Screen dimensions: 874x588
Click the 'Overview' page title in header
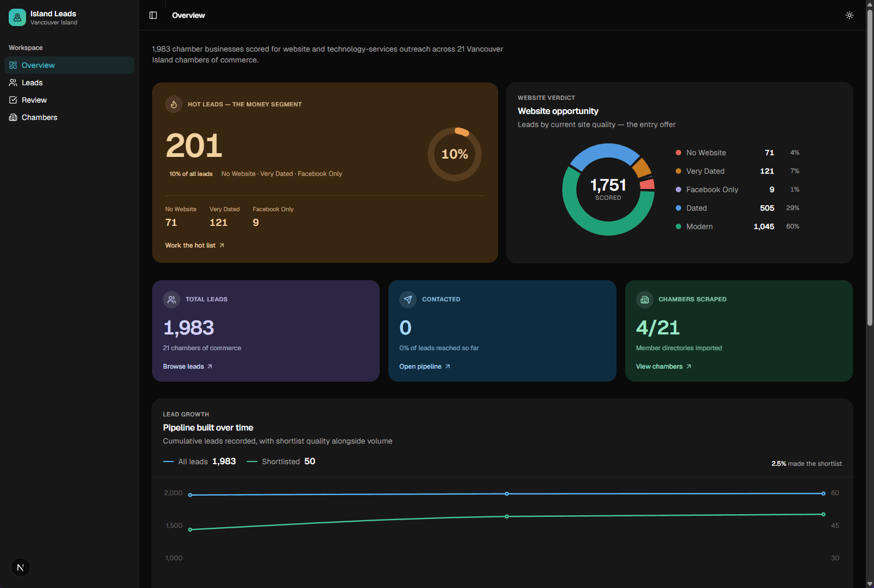[x=188, y=15]
